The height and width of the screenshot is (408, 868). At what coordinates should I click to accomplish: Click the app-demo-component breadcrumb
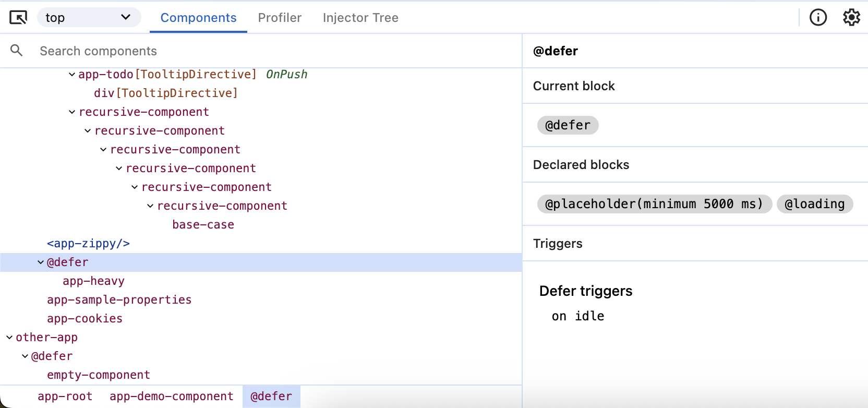[x=171, y=397]
